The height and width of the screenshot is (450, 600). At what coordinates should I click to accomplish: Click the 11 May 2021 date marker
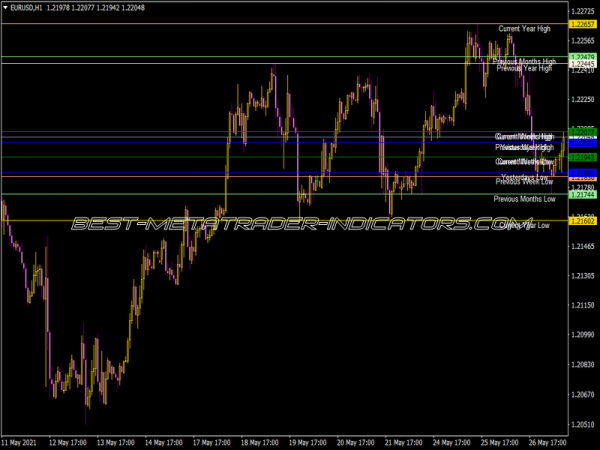pos(21,440)
